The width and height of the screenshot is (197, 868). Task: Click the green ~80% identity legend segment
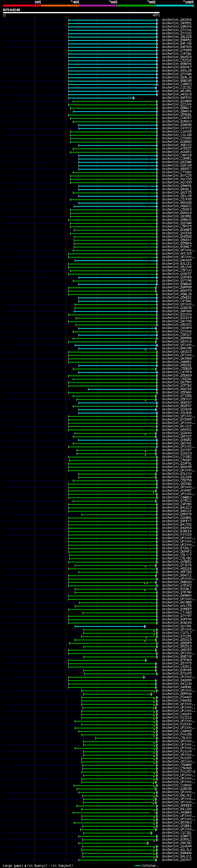click(137, 6)
